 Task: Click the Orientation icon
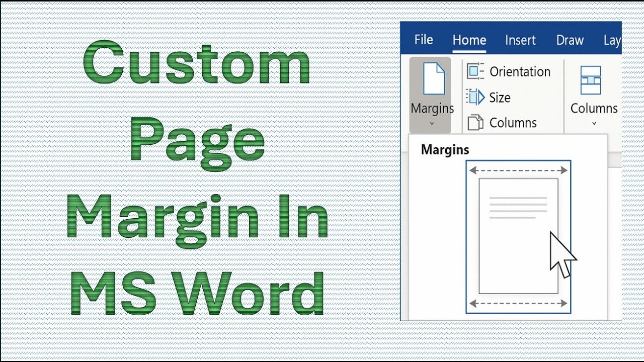[x=475, y=71]
